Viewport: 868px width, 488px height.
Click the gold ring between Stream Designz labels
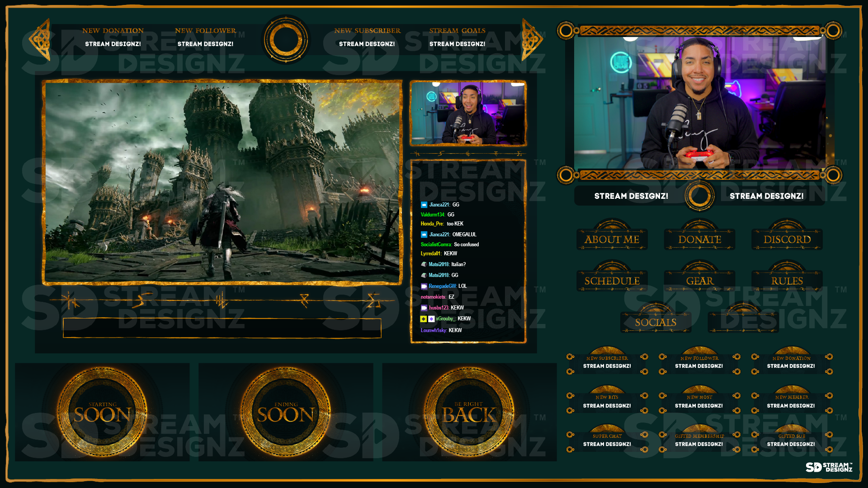coord(699,196)
